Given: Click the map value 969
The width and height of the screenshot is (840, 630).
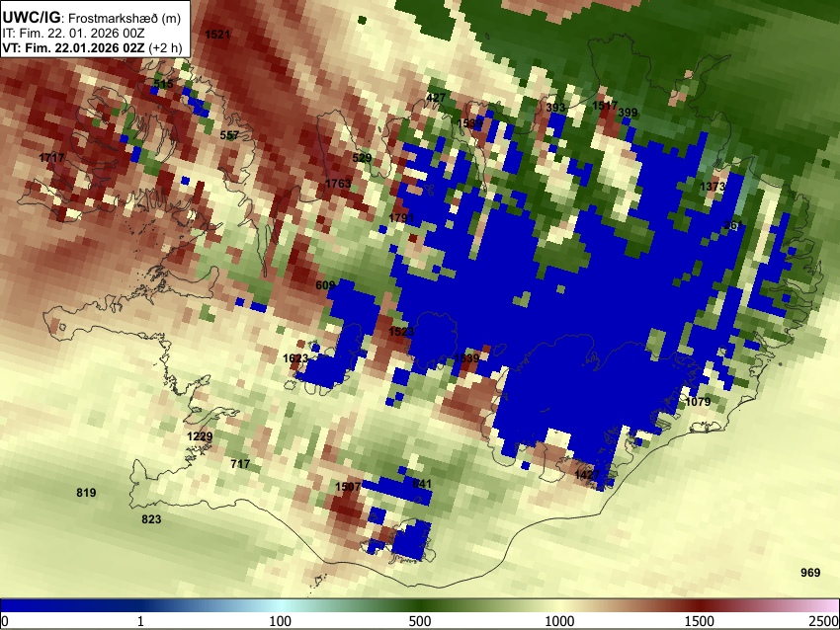Looking at the screenshot, I should point(810,573).
